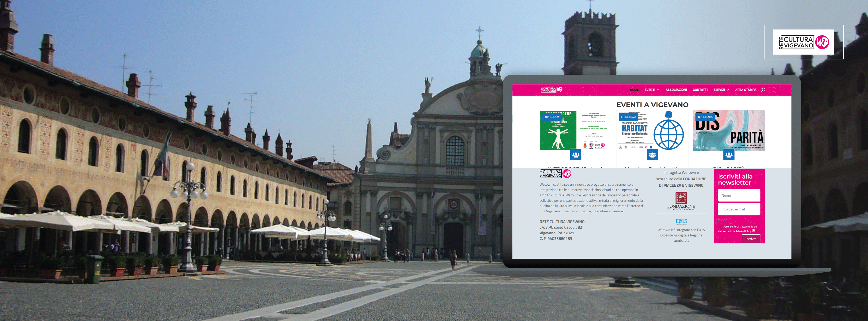Click the E015 digital ecosystem logo

click(681, 221)
